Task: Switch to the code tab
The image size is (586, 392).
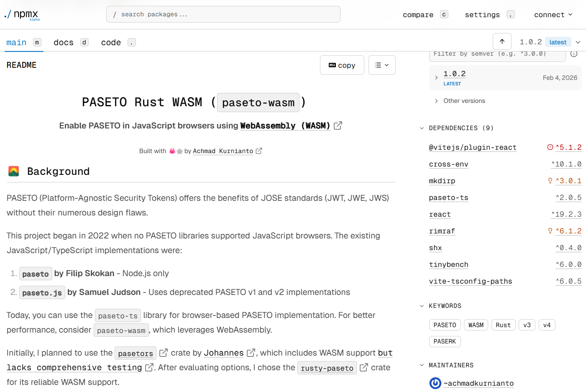Action: [x=111, y=42]
